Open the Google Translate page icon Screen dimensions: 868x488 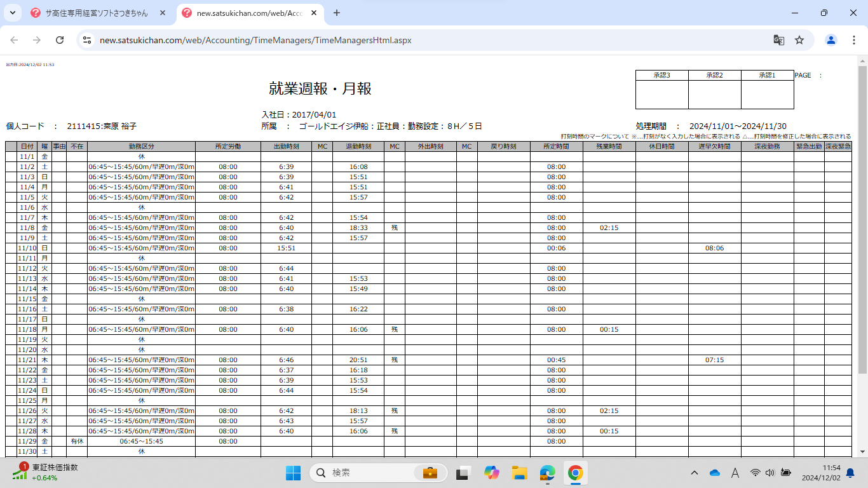(x=778, y=40)
